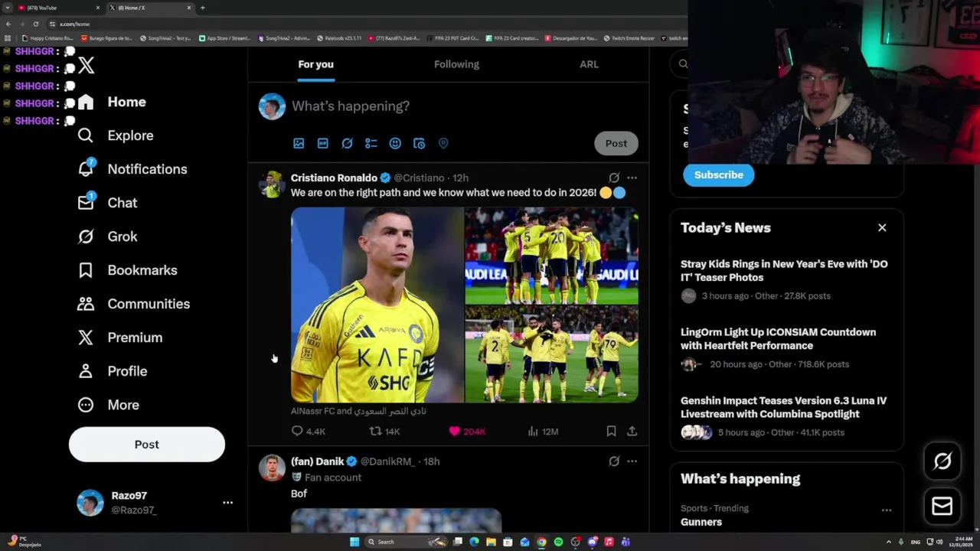This screenshot has width=980, height=551.
Task: Open Grok from the sidebar
Action: 107,236
